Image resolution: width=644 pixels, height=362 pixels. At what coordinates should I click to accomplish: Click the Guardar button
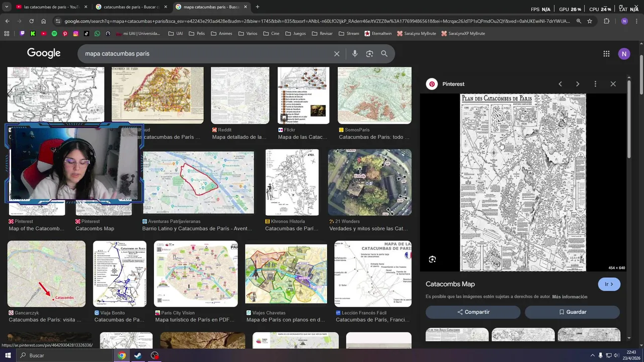click(x=572, y=312)
